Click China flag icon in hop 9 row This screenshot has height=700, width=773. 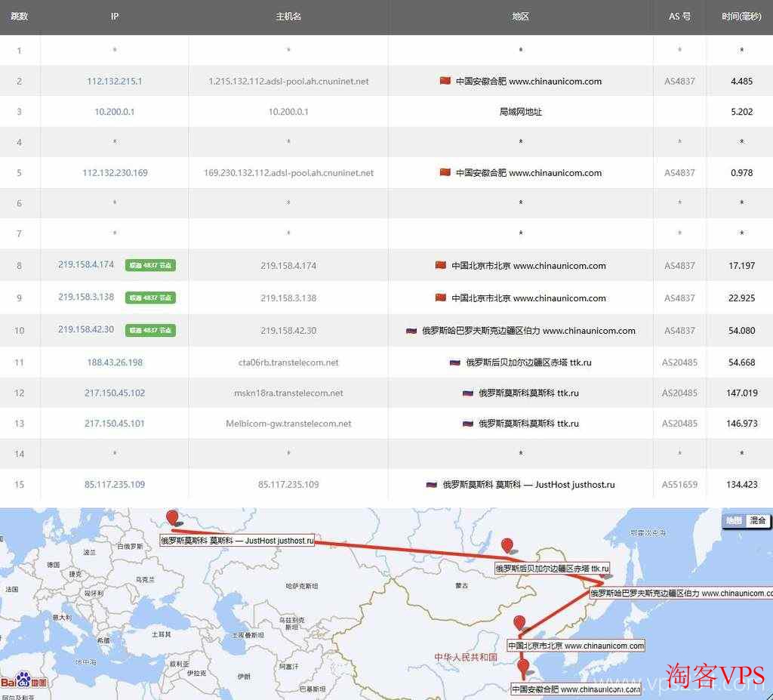click(441, 298)
